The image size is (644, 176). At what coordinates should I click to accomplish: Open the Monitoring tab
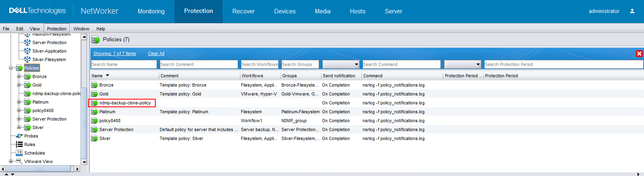pos(151,11)
